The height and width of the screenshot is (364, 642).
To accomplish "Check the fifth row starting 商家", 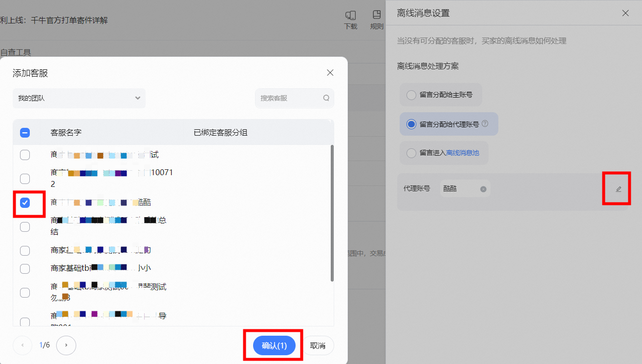I will pos(25,250).
